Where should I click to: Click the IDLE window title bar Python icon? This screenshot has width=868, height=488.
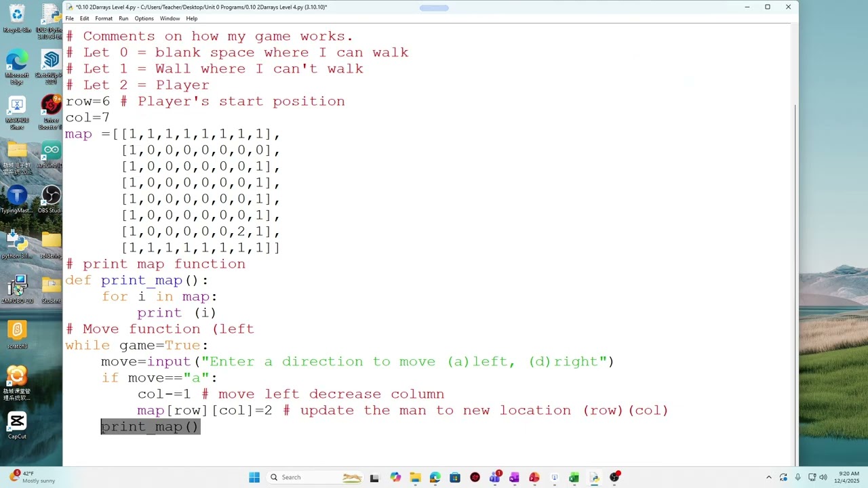tap(70, 7)
